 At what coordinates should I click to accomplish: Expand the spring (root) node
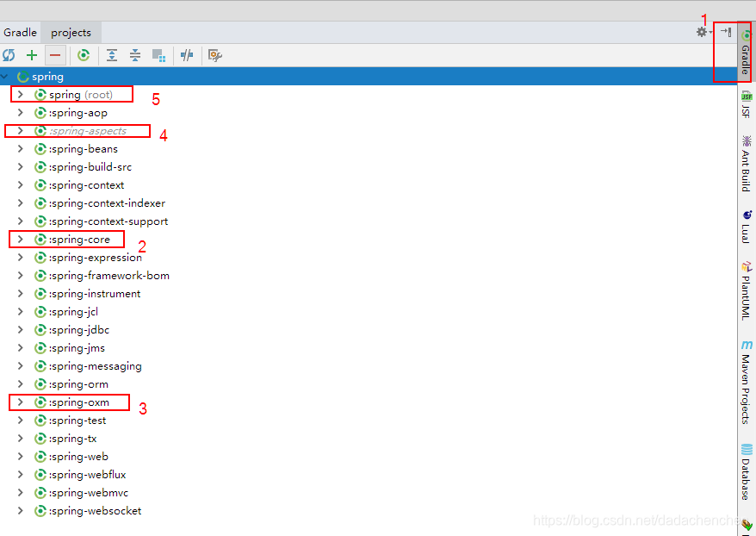[x=21, y=95]
